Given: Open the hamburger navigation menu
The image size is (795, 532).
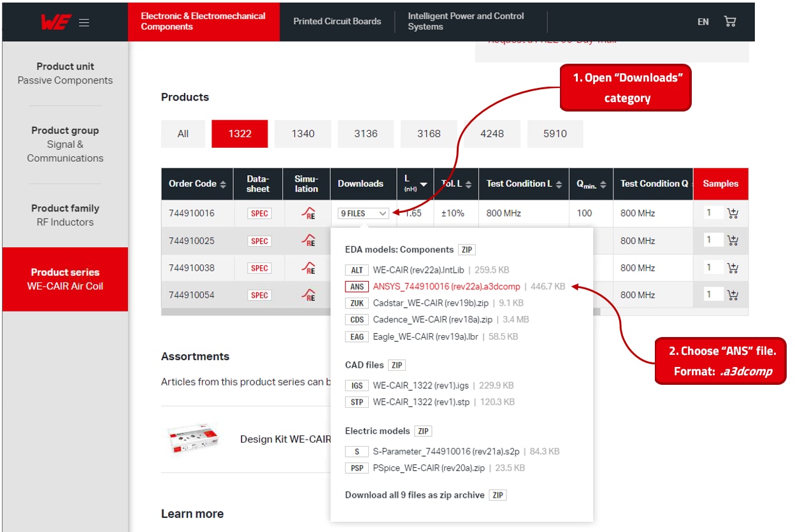Looking at the screenshot, I should pyautogui.click(x=83, y=21).
